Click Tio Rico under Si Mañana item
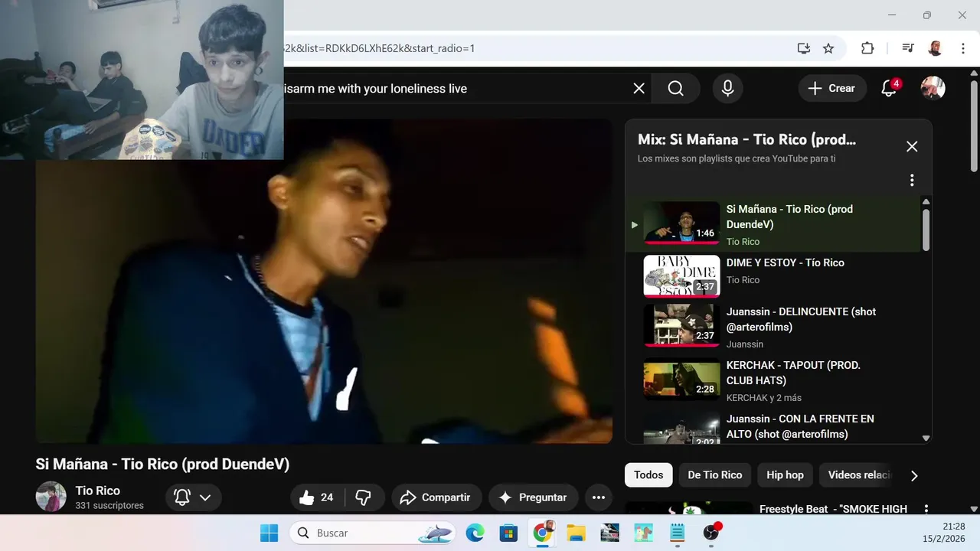The height and width of the screenshot is (551, 980). coord(743,242)
